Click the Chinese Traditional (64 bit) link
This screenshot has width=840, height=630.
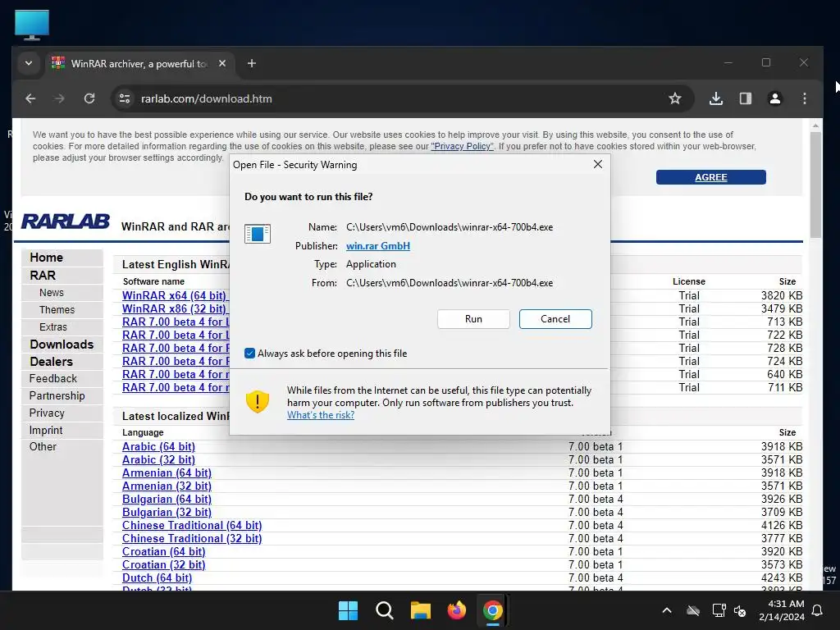(192, 525)
